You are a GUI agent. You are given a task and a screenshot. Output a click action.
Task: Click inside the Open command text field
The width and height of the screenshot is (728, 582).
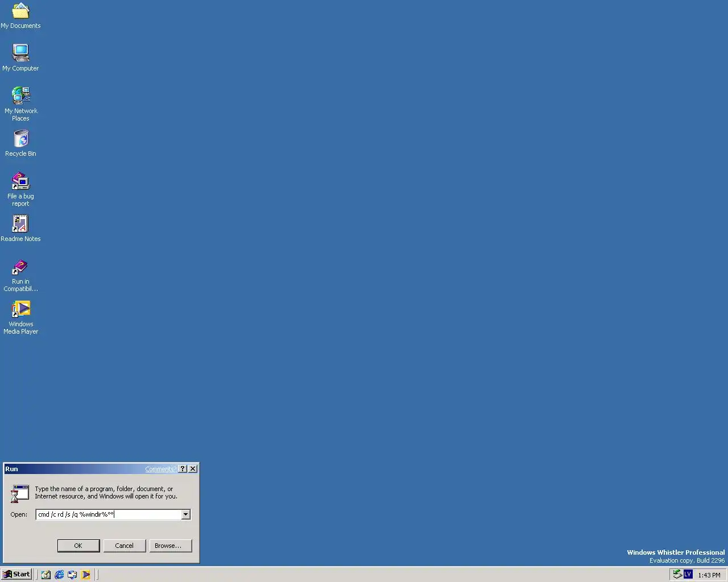[x=108, y=514]
